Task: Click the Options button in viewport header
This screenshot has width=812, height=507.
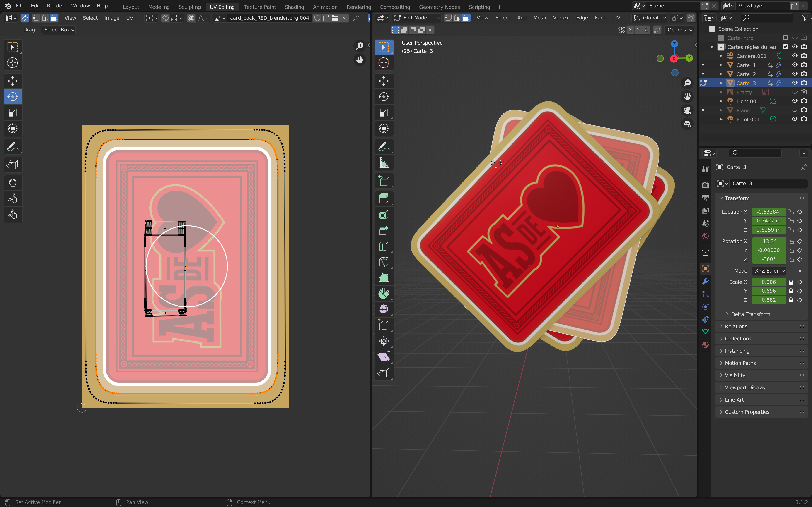Action: coord(677,29)
